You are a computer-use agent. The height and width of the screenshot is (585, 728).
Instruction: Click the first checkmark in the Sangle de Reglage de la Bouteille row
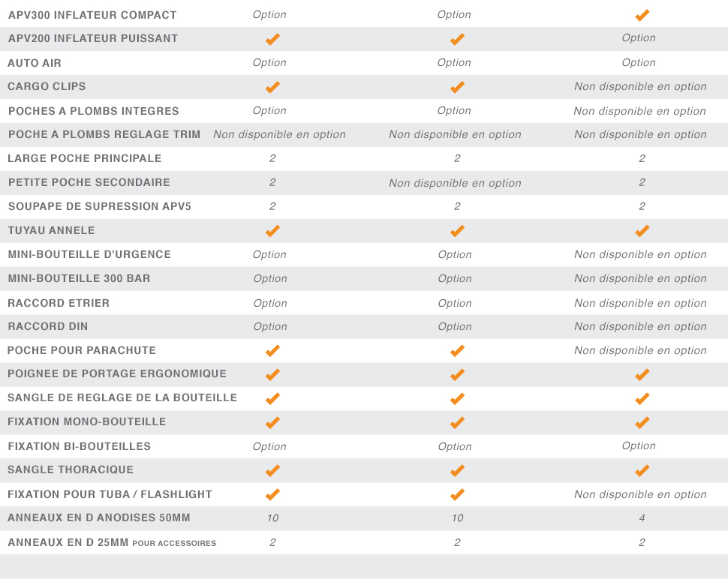point(272,399)
